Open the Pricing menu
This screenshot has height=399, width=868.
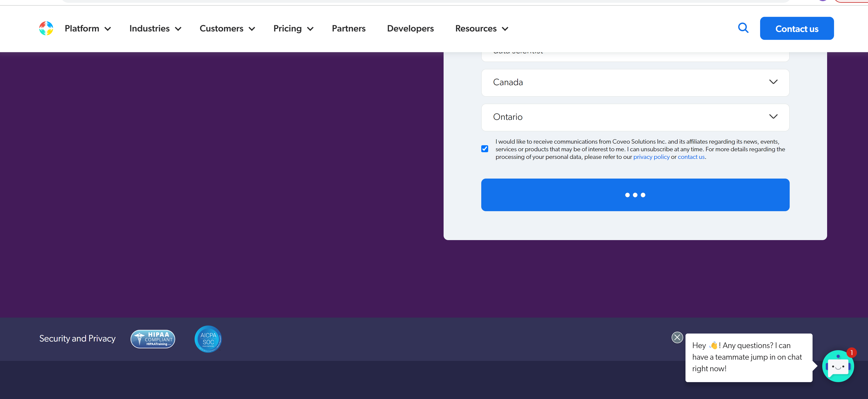tap(293, 29)
